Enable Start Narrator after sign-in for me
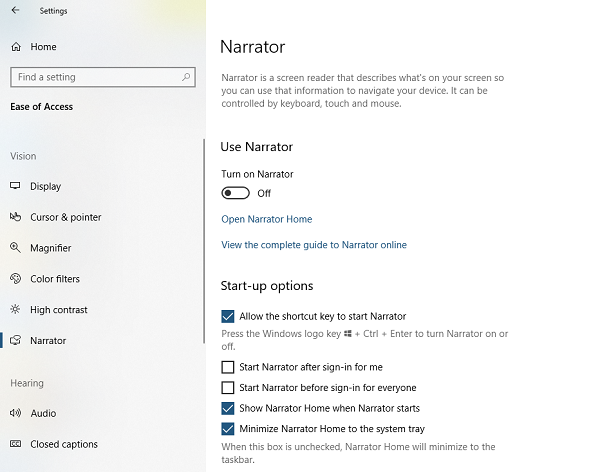Viewport: 600px width, 472px height. (x=228, y=367)
